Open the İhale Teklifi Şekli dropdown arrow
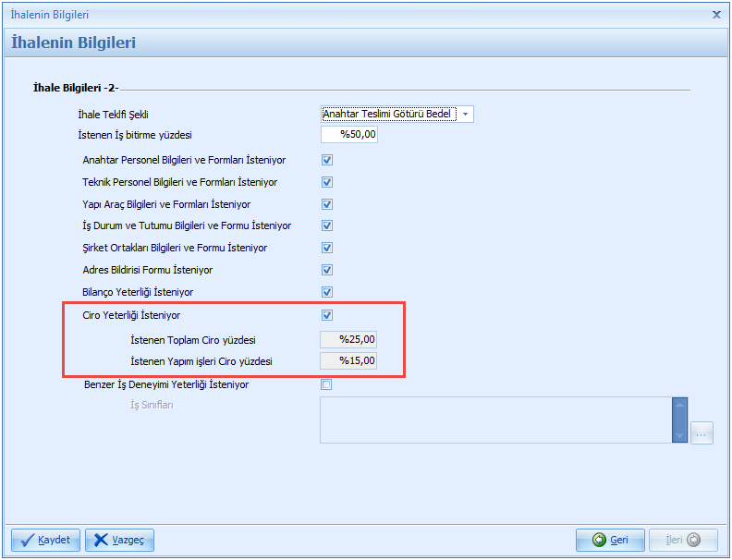This screenshot has width=732, height=560. (465, 114)
